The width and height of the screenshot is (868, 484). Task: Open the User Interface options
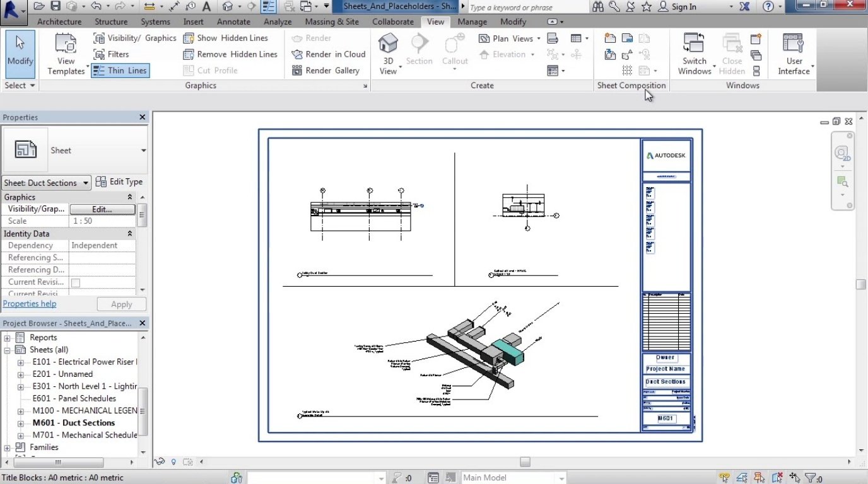point(794,54)
